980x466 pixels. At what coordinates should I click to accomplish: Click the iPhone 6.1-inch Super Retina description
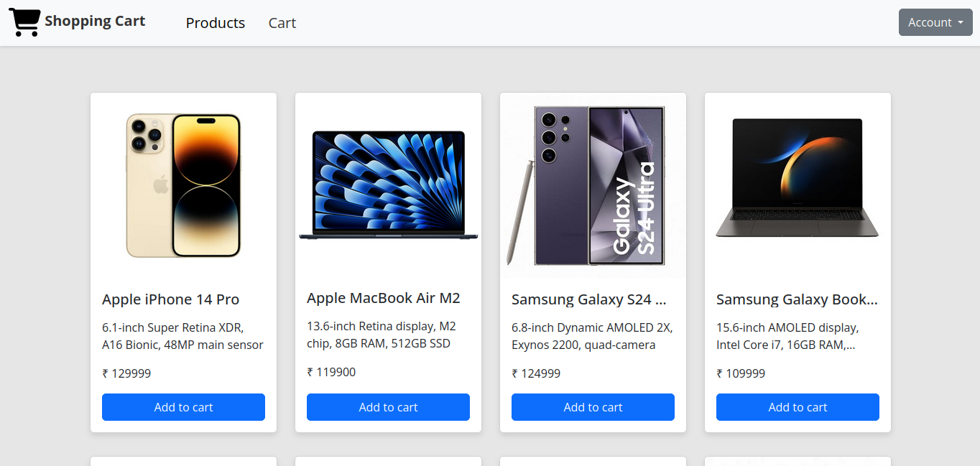click(182, 336)
